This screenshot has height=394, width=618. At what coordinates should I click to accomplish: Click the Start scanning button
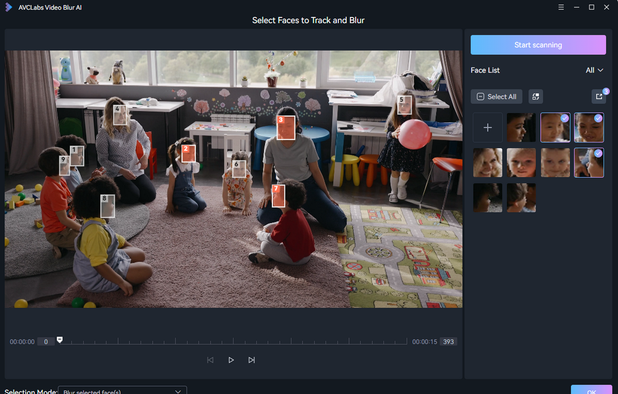538,45
